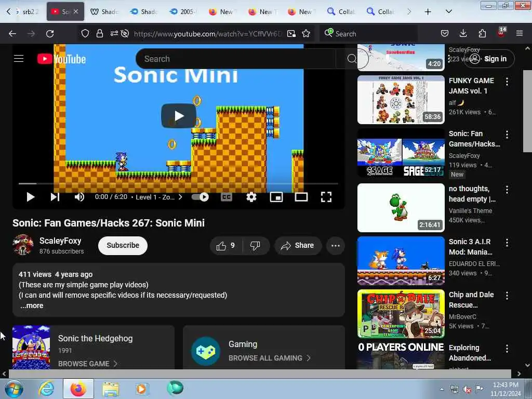The height and width of the screenshot is (399, 532).
Task: Open Sonic 3 A.I.R Mod video thumbnail
Action: coord(401,261)
